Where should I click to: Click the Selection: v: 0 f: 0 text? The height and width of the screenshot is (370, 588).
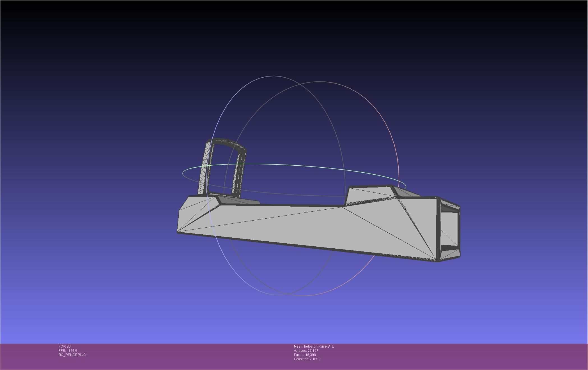[x=307, y=359]
